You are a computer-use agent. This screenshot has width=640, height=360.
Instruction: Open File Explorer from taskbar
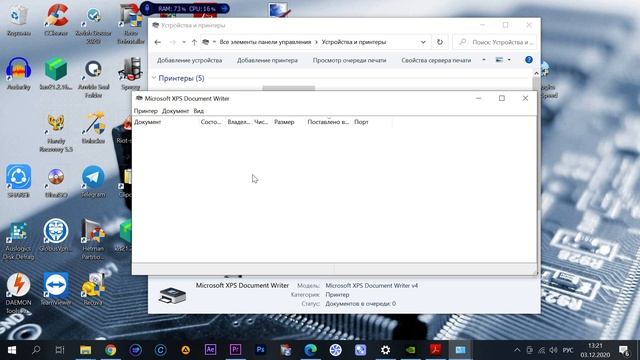click(x=85, y=350)
